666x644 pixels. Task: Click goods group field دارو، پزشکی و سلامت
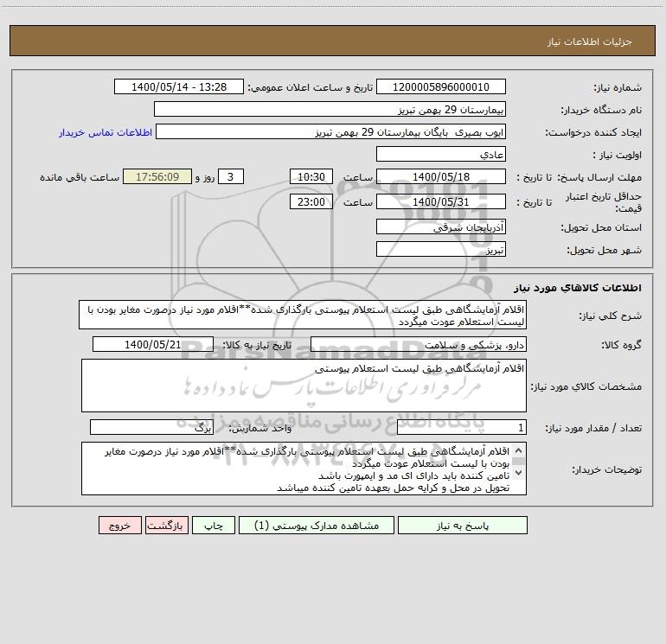click(419, 344)
